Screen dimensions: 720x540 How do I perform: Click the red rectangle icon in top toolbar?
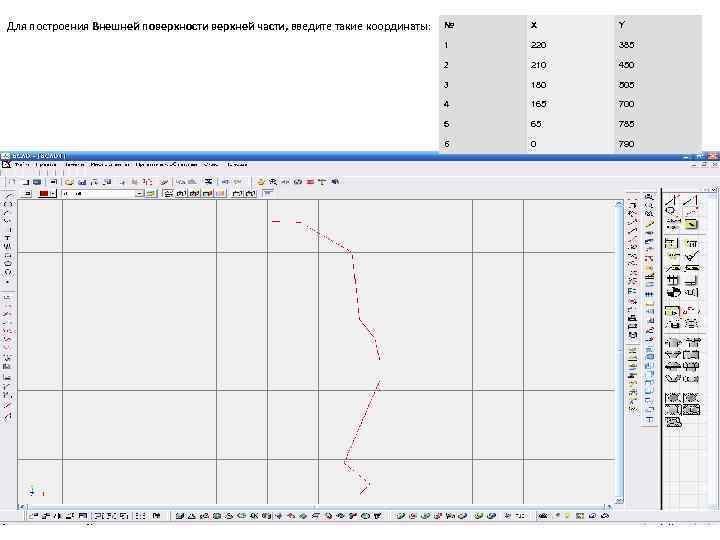(310, 182)
